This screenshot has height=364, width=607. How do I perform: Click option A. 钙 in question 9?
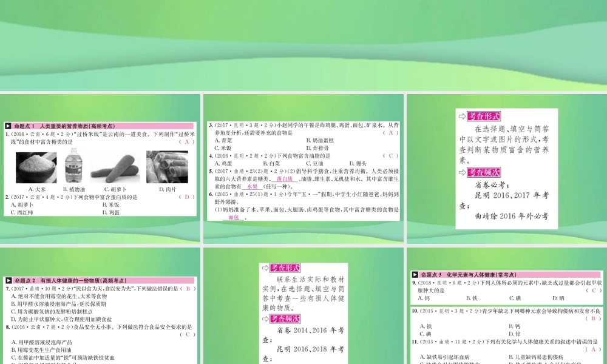424,298
